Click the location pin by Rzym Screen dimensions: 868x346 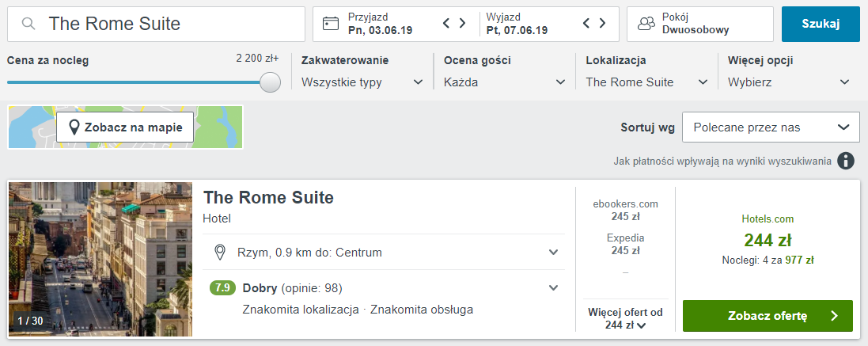[220, 253]
